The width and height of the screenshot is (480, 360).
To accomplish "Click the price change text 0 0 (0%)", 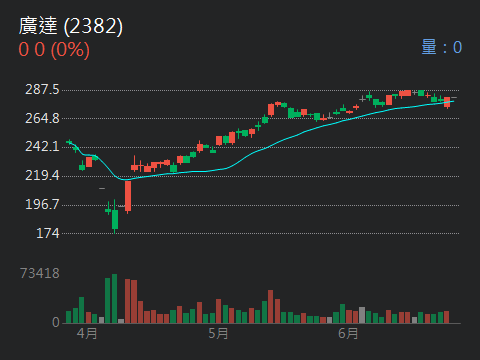I will [x=54, y=50].
